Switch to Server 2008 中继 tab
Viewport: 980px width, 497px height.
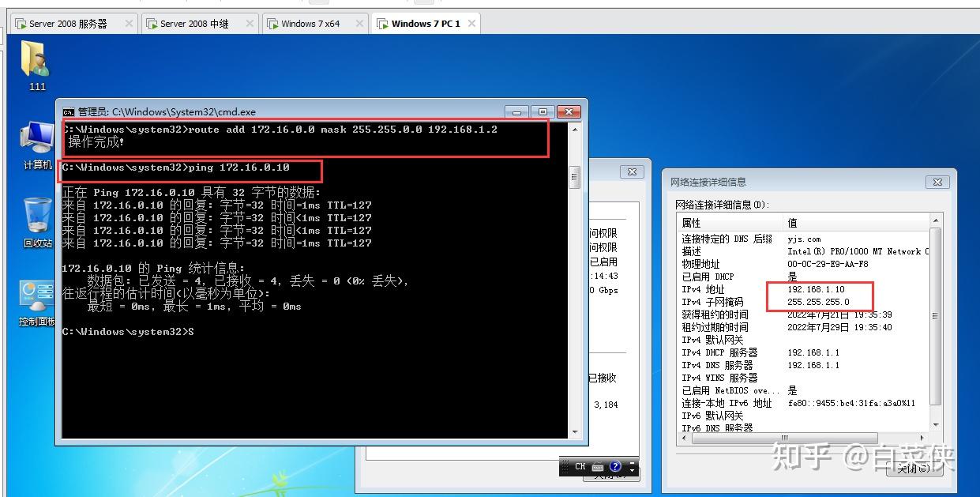194,24
